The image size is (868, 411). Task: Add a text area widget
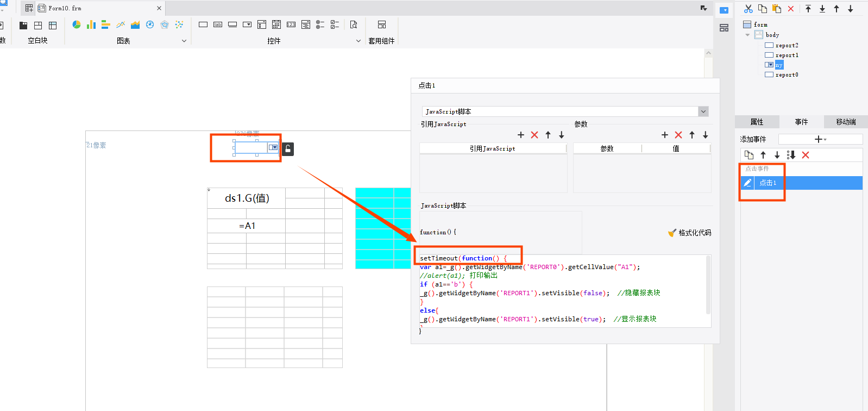[x=306, y=25]
